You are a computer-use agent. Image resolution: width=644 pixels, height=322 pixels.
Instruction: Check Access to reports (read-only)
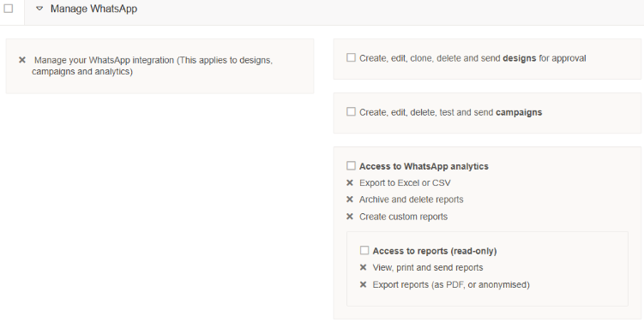point(364,250)
